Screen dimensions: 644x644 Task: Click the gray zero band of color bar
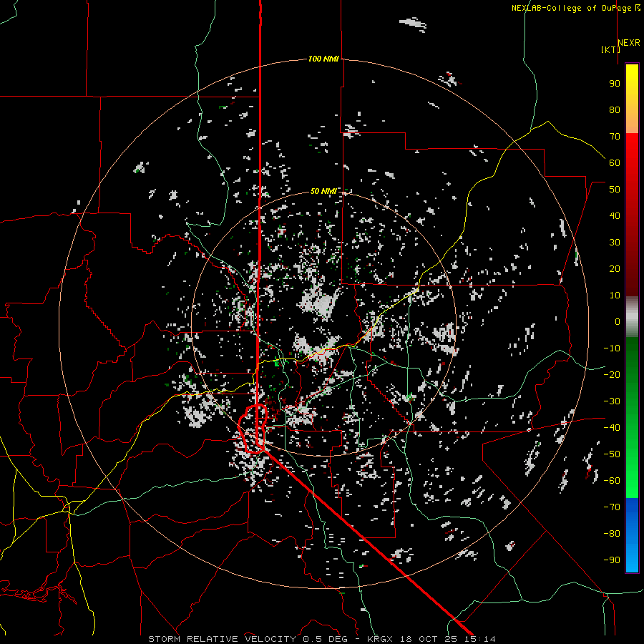(x=632, y=316)
